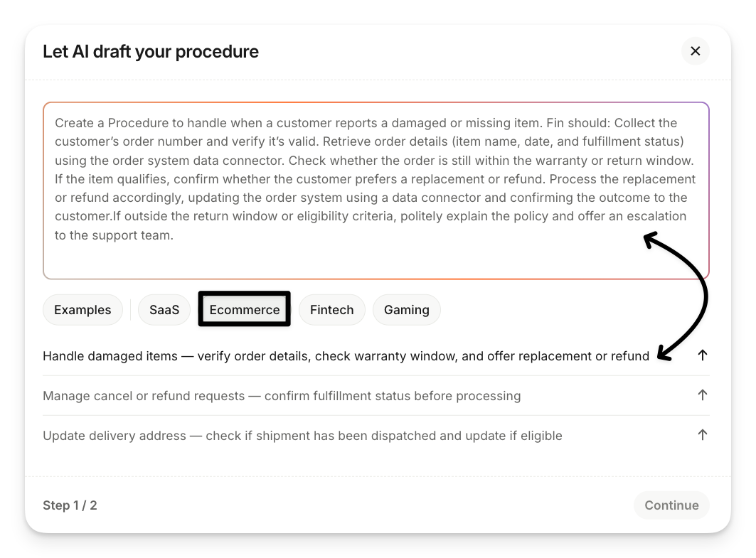Click the 'Step 1 / 2' indicator
Screen dimensions: 756x558
point(70,505)
